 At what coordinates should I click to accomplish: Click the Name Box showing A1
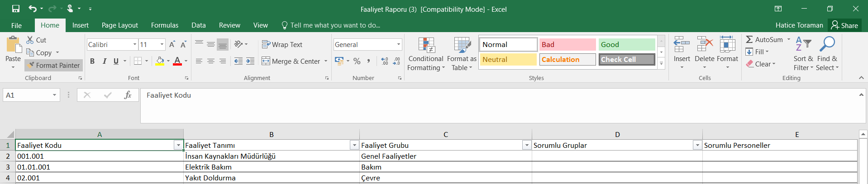coord(27,95)
